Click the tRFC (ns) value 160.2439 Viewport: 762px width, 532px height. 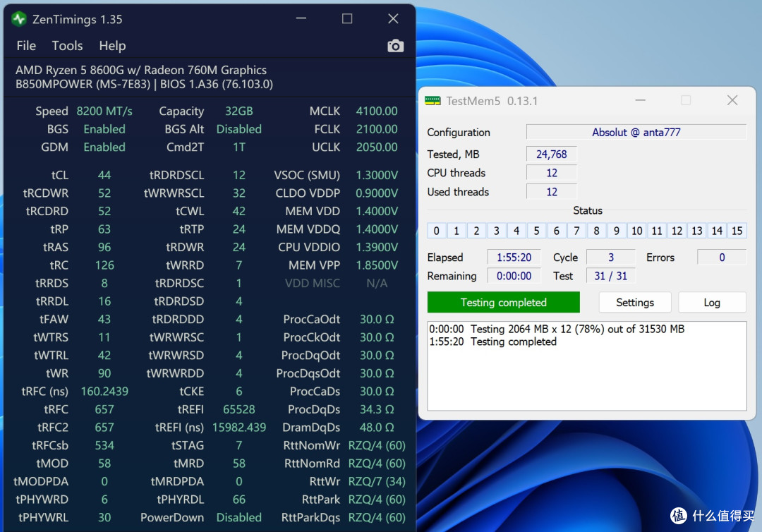(104, 392)
